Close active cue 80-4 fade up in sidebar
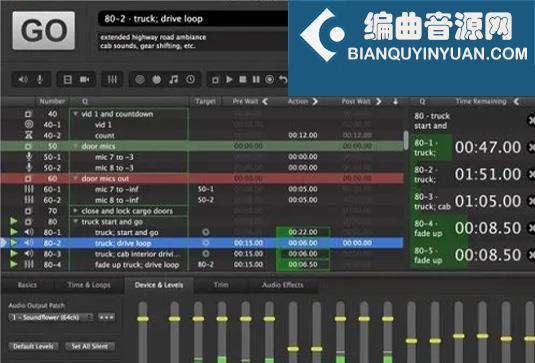This screenshot has width=535, height=363. coord(531,228)
